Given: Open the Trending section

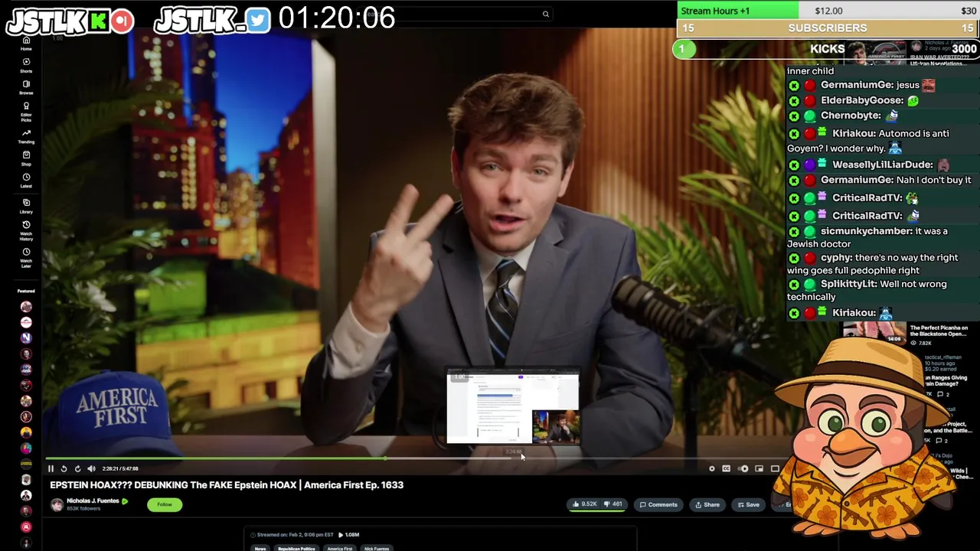Looking at the screenshot, I should (x=26, y=136).
